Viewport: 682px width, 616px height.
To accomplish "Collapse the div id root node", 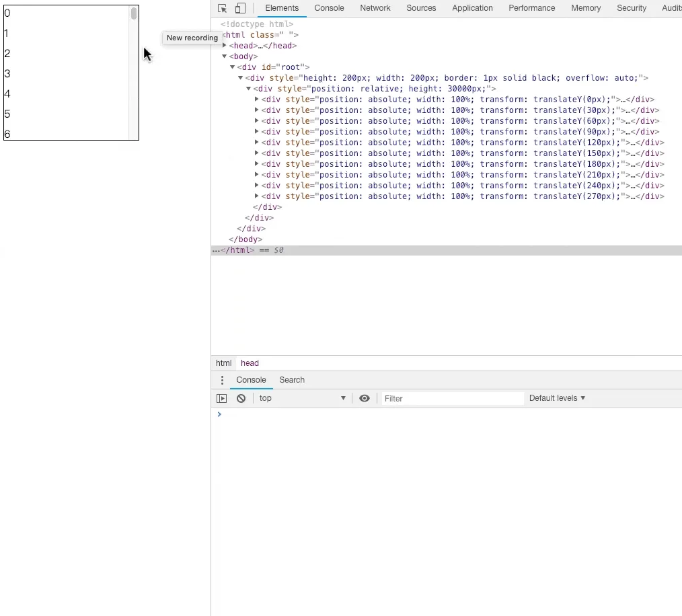I will pos(233,67).
